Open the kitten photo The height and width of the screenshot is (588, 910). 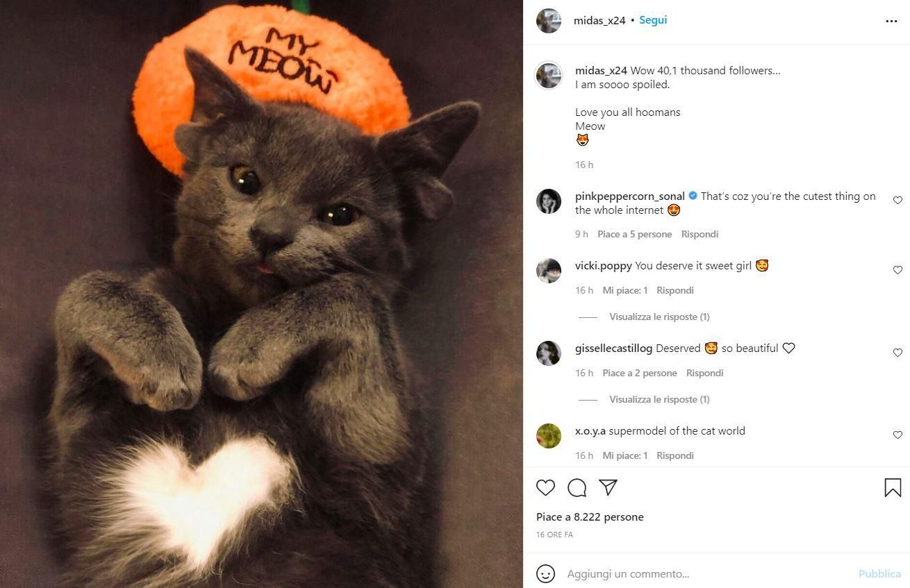pos(261,294)
